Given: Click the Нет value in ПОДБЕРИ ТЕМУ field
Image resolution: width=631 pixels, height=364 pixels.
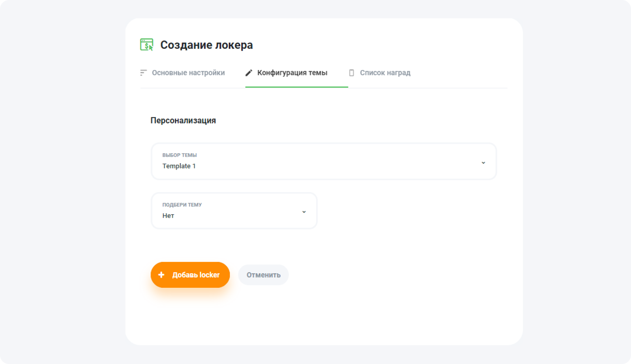Looking at the screenshot, I should (x=168, y=215).
